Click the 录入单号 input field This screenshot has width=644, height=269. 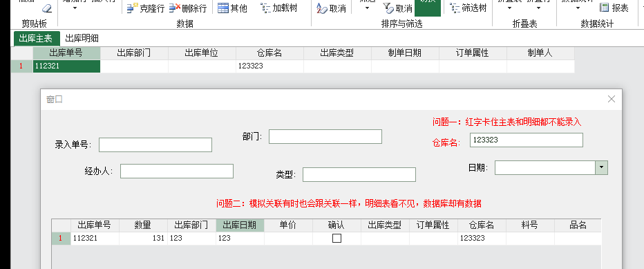[x=155, y=145]
